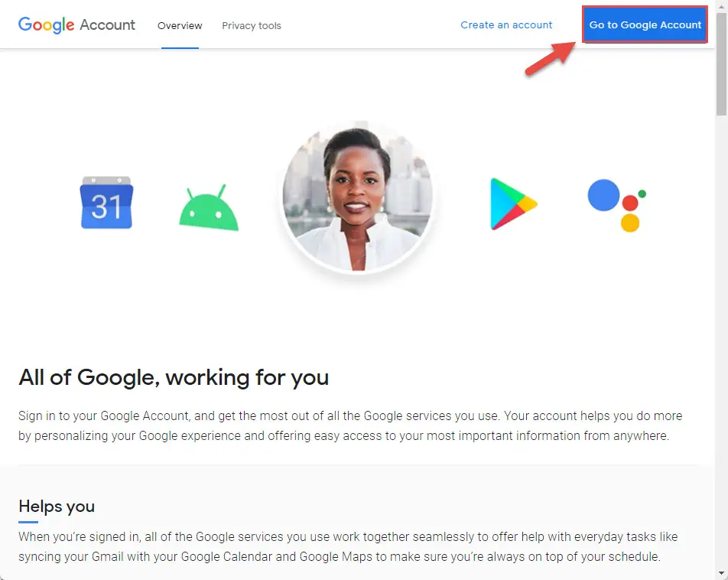
Task: Click the blue underline beneath Helps you
Action: [28, 522]
